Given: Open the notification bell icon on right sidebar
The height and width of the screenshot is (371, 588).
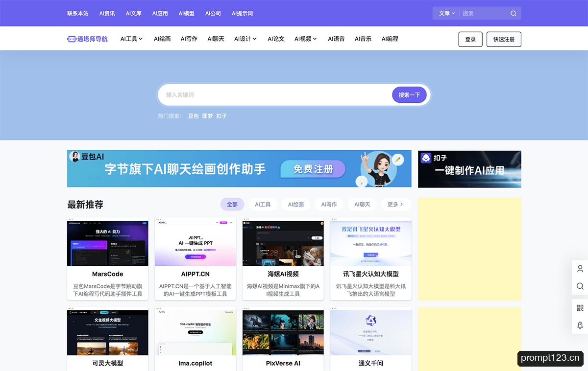Looking at the screenshot, I should coord(580,325).
